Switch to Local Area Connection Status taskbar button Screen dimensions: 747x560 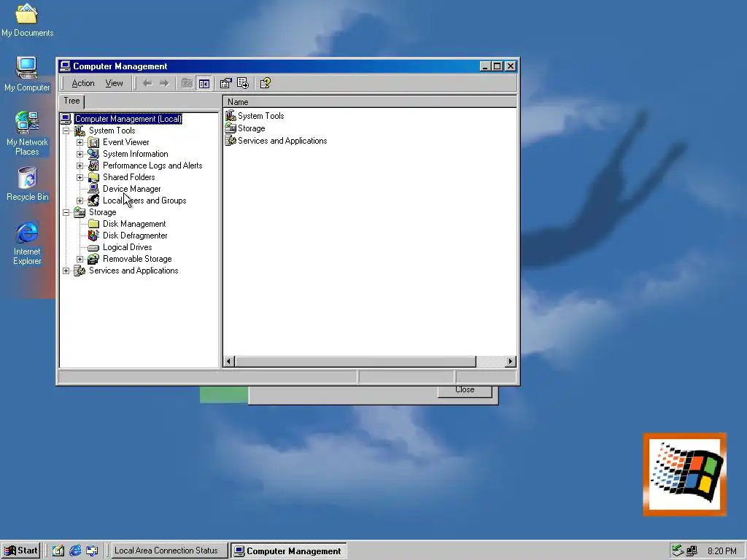pos(169,551)
